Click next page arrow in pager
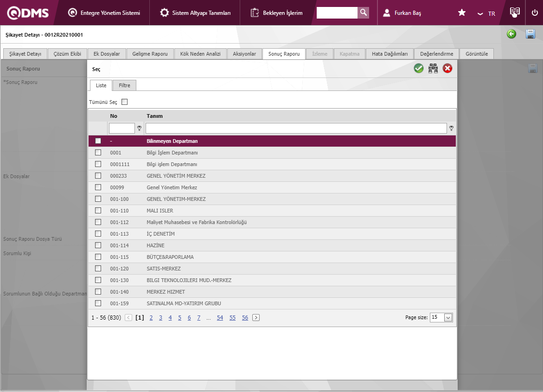Image resolution: width=543 pixels, height=392 pixels. [256, 318]
